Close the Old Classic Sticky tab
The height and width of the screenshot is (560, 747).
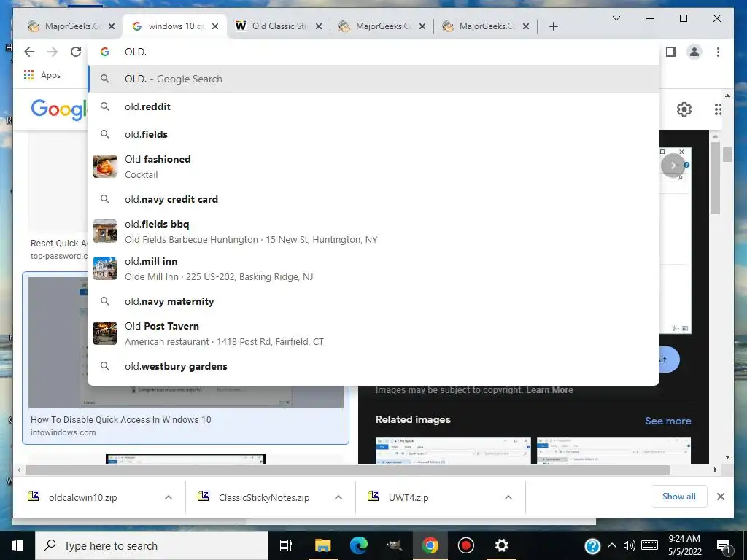pos(319,26)
